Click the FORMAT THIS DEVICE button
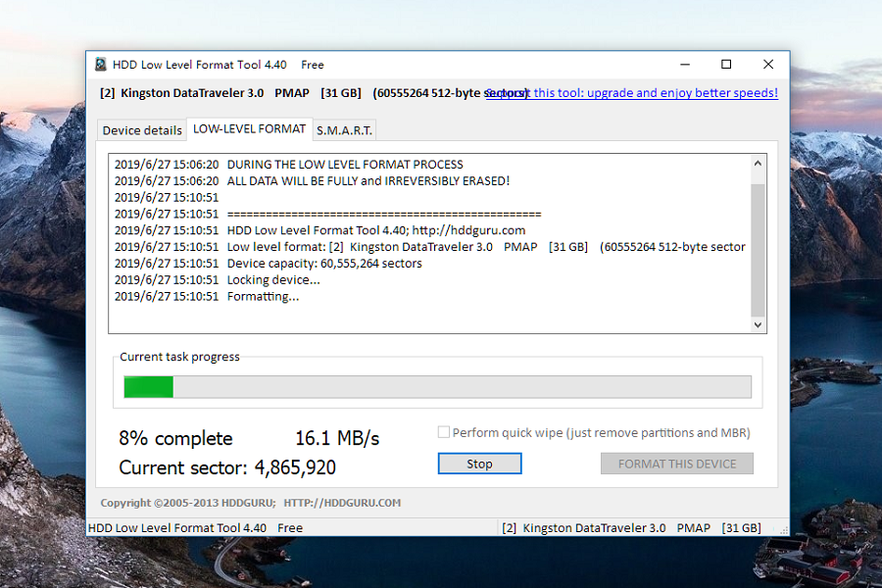This screenshot has height=588, width=882. click(676, 464)
